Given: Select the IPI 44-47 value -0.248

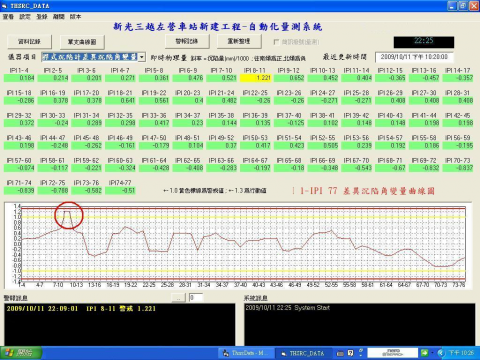Looking at the screenshot, I should tap(53, 146).
